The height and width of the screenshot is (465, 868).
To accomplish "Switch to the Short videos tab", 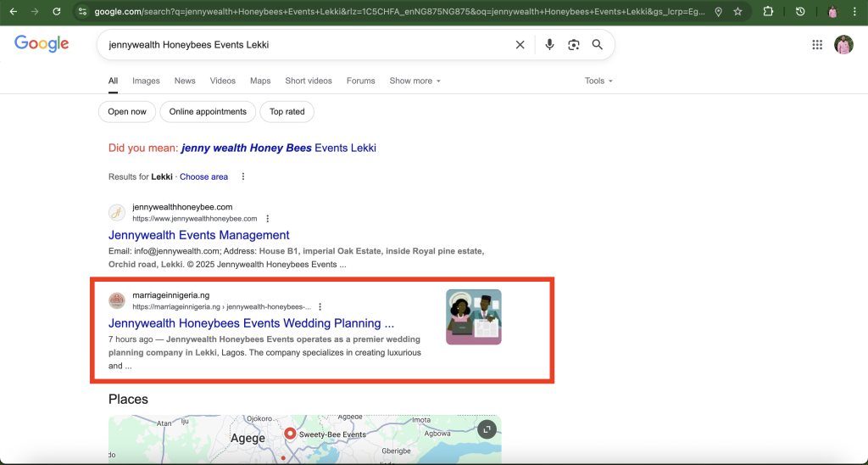I will 309,81.
